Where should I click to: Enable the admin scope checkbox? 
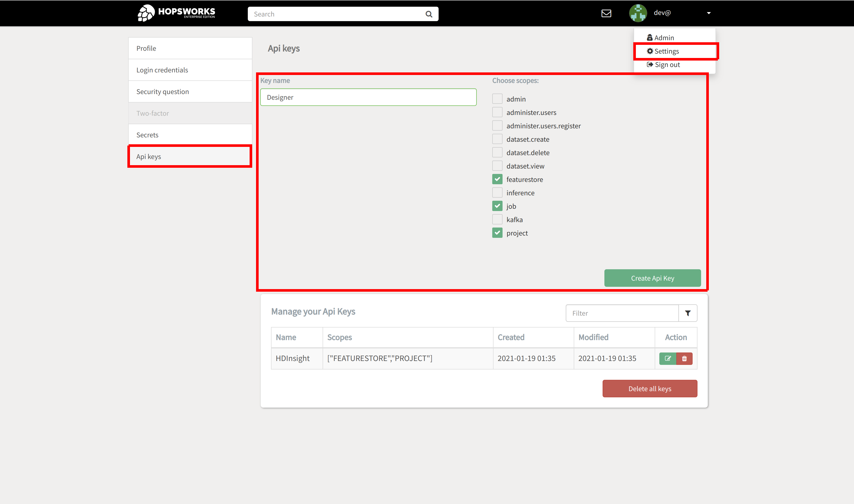click(x=497, y=99)
